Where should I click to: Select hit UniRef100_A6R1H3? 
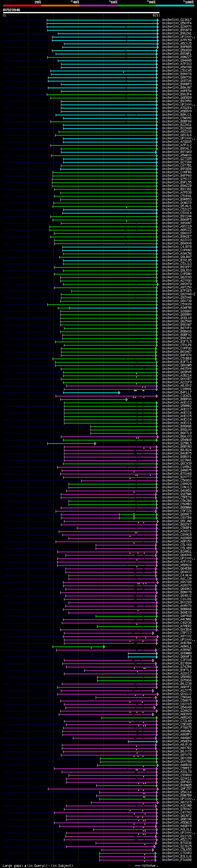tap(177, 717)
